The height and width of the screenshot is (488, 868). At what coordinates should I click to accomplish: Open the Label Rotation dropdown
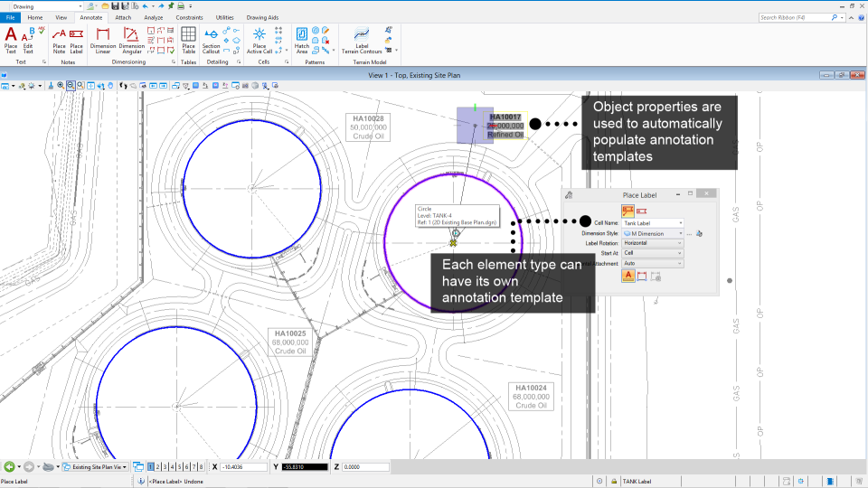point(653,243)
